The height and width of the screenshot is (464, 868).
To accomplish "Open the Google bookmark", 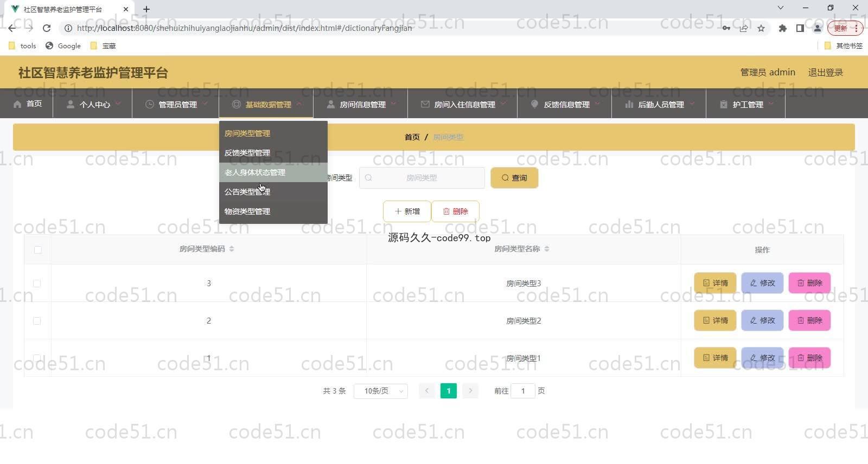I will click(x=63, y=46).
